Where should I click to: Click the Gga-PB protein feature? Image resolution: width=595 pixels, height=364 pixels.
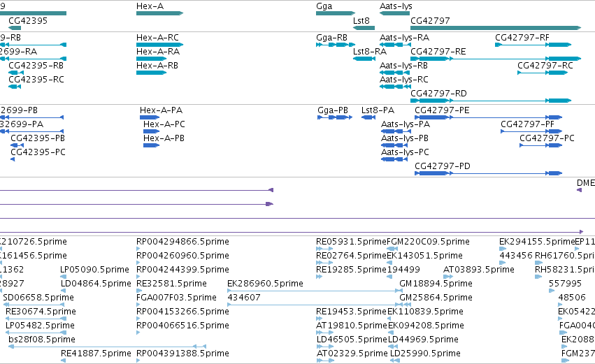(x=335, y=117)
